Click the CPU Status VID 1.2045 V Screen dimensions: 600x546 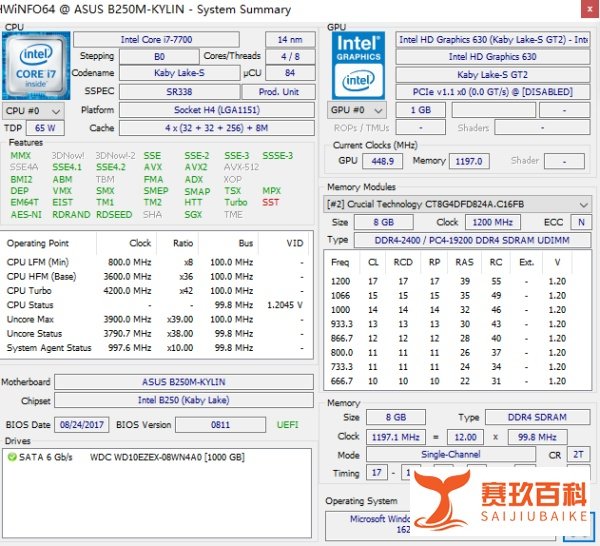[285, 305]
